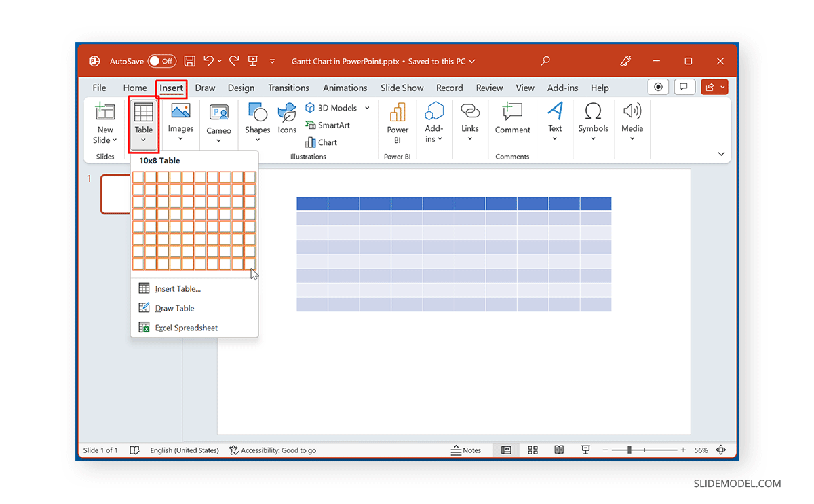Expand the Text dropdown
Screen dimensions: 814x504
555,139
